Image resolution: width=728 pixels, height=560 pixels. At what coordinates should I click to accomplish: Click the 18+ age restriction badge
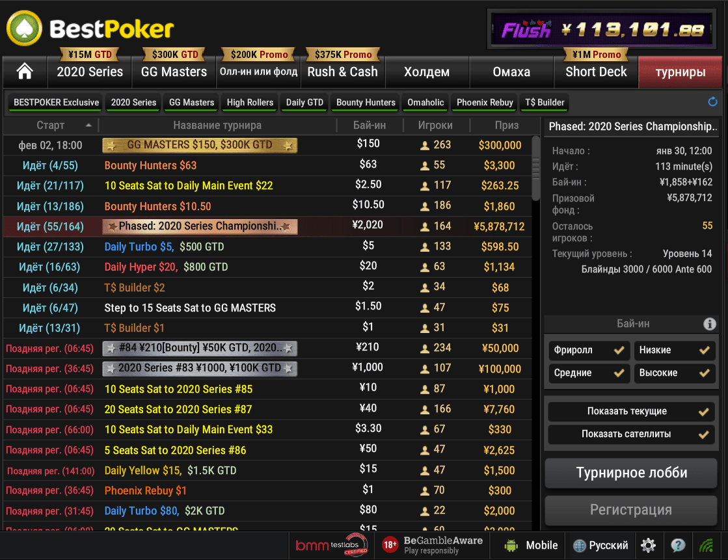point(390,544)
